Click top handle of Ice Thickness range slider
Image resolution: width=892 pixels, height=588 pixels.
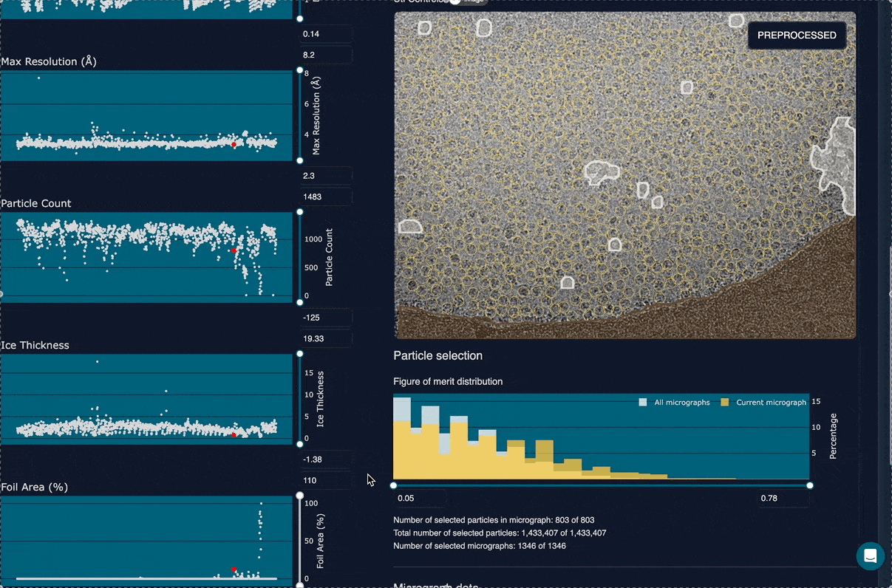[x=299, y=354]
